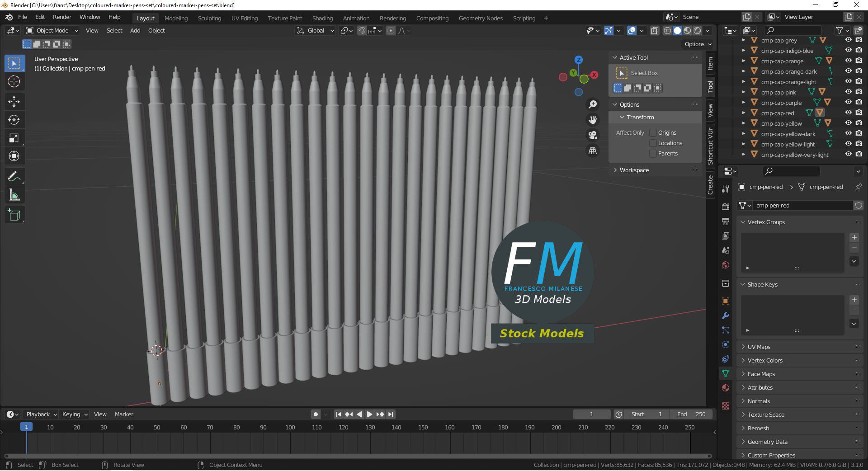Toggle auto keying record button
Screen dimensions: 868x471
(316, 414)
